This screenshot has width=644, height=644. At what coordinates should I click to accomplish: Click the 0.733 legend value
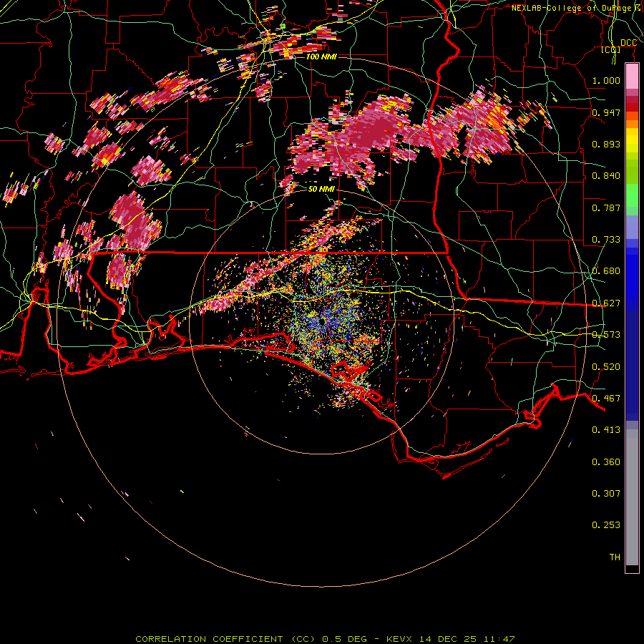coord(606,240)
